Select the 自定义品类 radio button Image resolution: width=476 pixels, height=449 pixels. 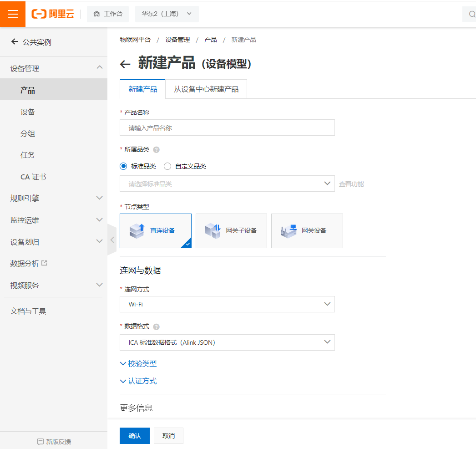pos(167,166)
